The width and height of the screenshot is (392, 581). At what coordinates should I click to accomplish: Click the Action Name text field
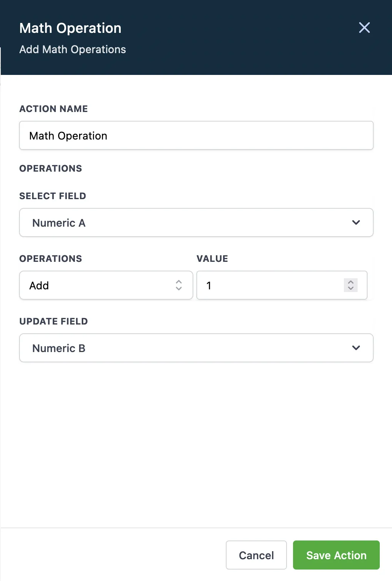[x=196, y=136]
